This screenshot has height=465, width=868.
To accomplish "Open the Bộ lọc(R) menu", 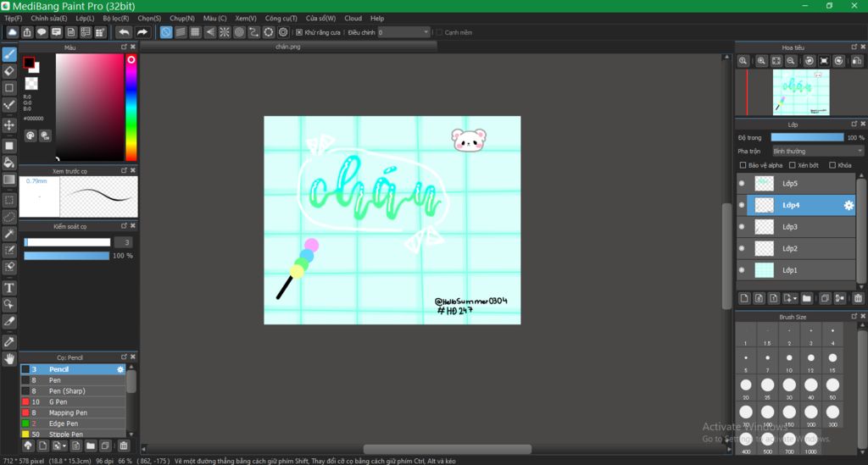I will click(x=115, y=18).
